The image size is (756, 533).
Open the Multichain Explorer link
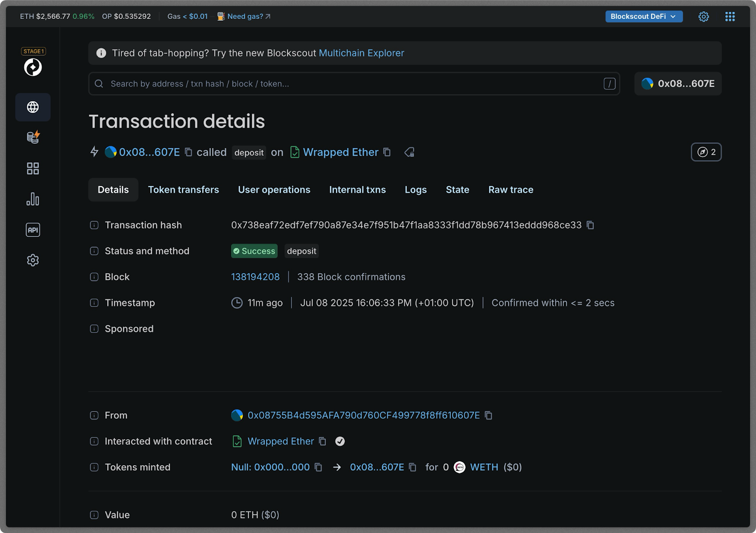tap(361, 53)
